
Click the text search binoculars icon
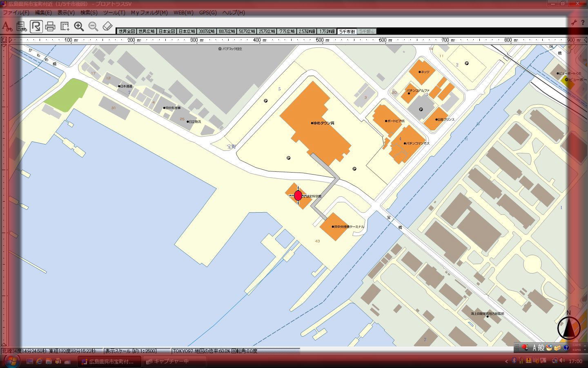7,27
